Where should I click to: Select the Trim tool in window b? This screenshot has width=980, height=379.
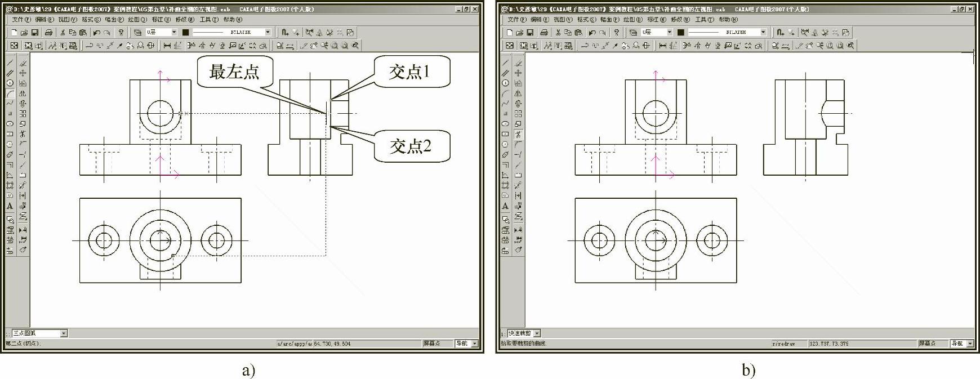click(518, 134)
